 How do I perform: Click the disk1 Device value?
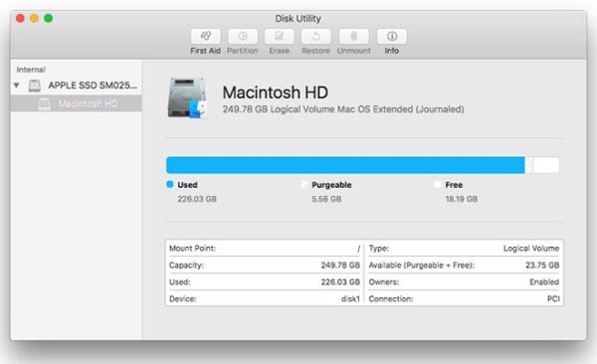(x=350, y=299)
